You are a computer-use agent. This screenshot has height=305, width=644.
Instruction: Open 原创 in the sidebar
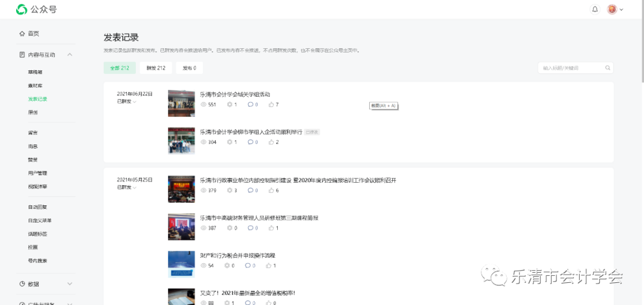(x=33, y=112)
